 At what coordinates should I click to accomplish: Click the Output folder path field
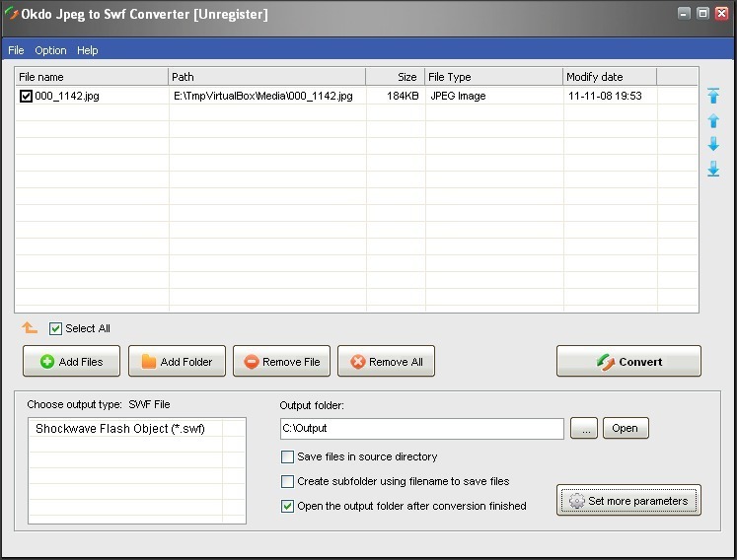422,429
